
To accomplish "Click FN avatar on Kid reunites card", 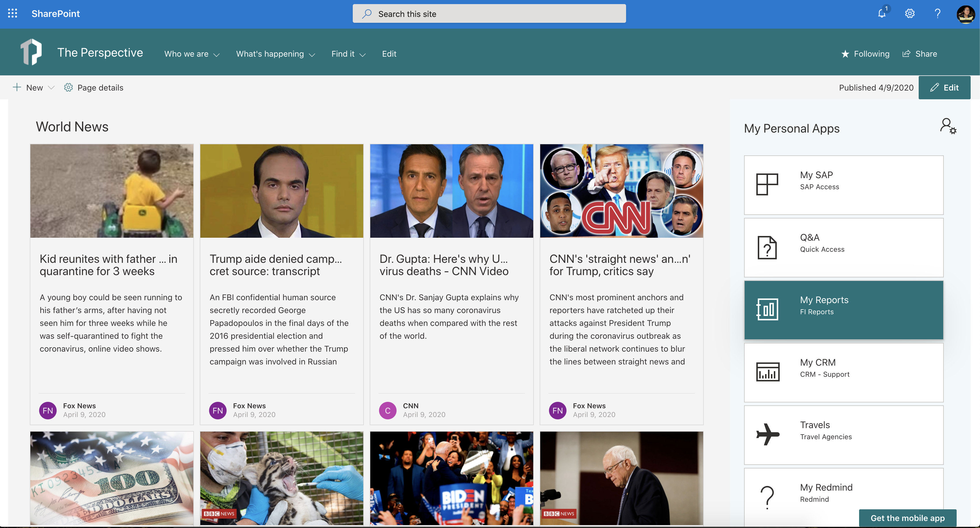I will 48,410.
